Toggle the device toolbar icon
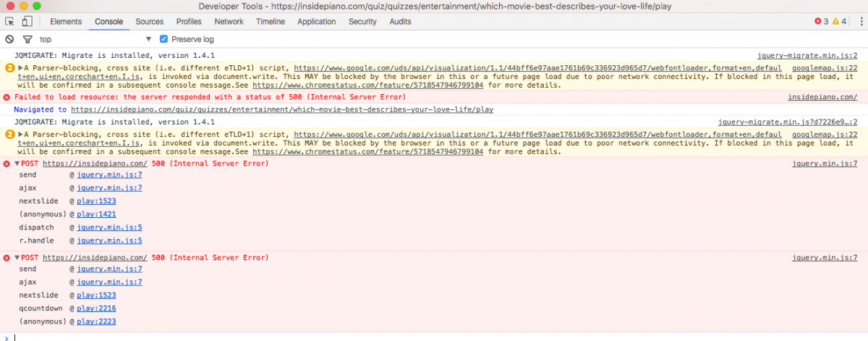 tap(27, 22)
